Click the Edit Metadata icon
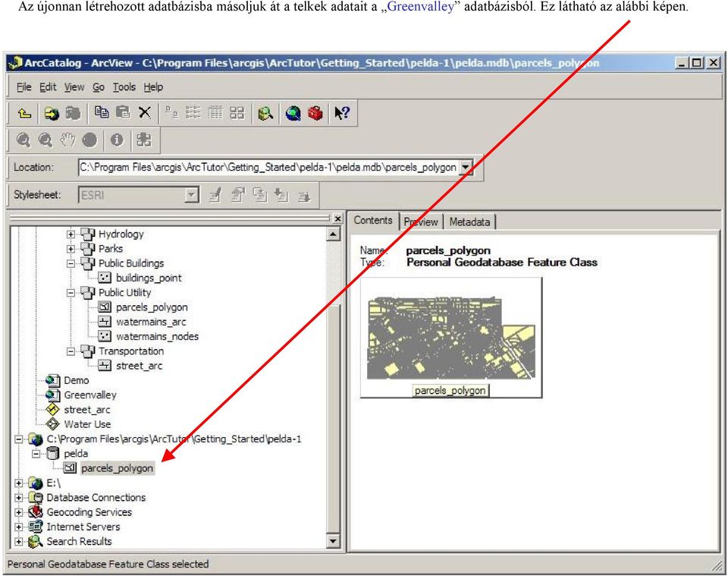The image size is (728, 579). coord(215,195)
